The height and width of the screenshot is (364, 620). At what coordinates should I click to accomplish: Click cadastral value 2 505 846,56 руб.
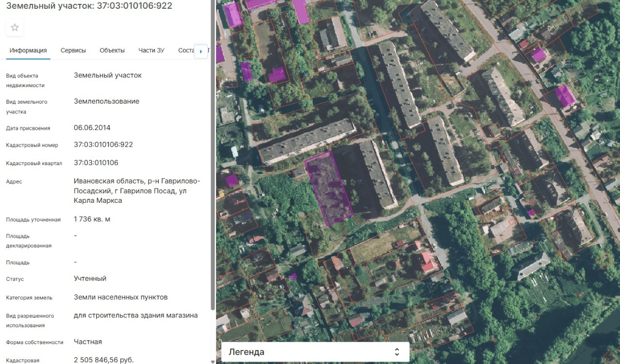point(104,360)
